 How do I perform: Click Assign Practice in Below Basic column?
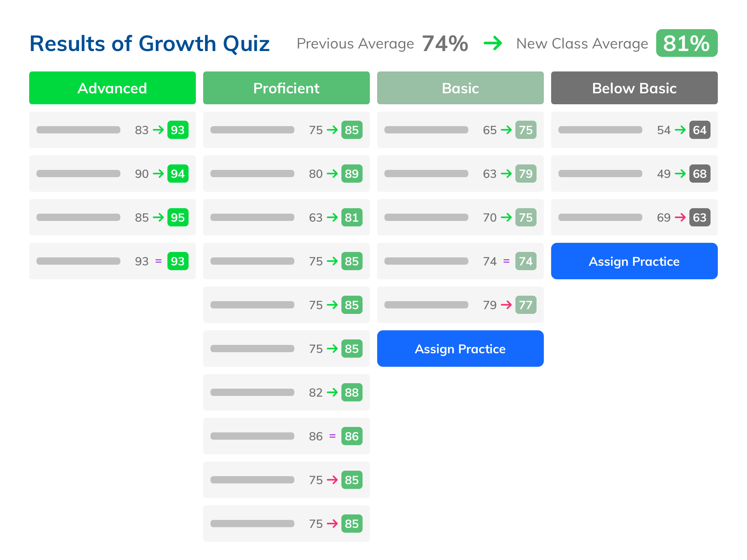[634, 261]
